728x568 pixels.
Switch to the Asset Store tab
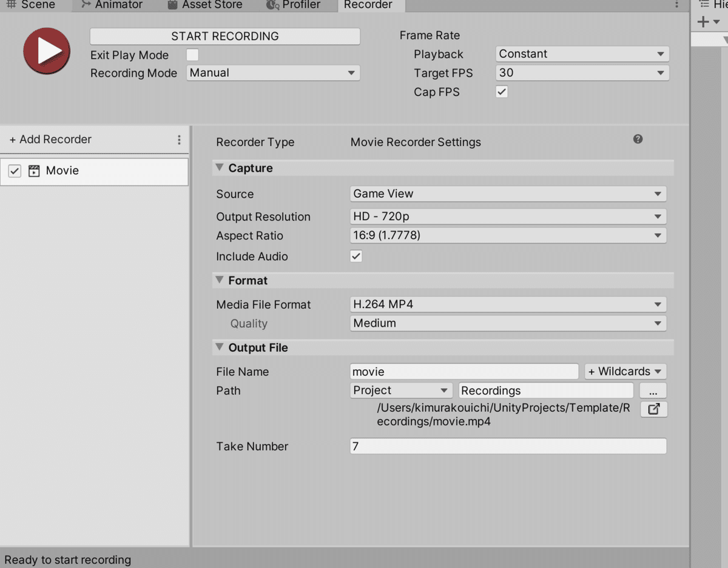point(204,5)
